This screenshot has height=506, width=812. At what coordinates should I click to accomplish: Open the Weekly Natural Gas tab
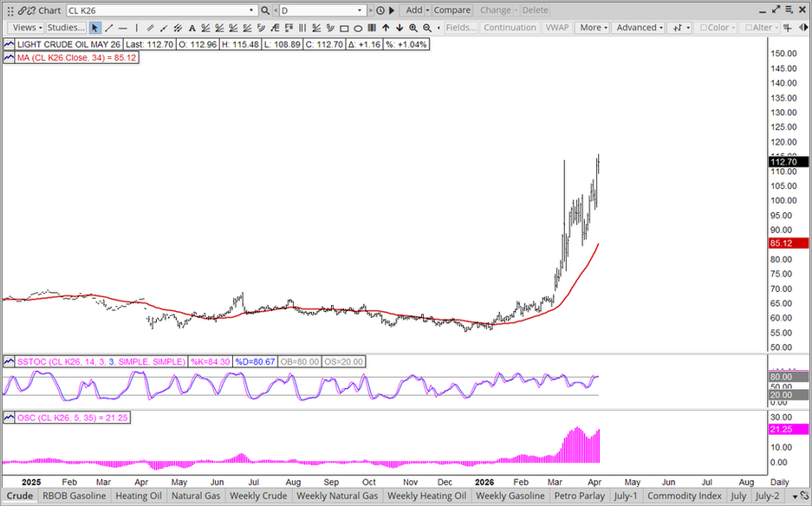(x=337, y=496)
